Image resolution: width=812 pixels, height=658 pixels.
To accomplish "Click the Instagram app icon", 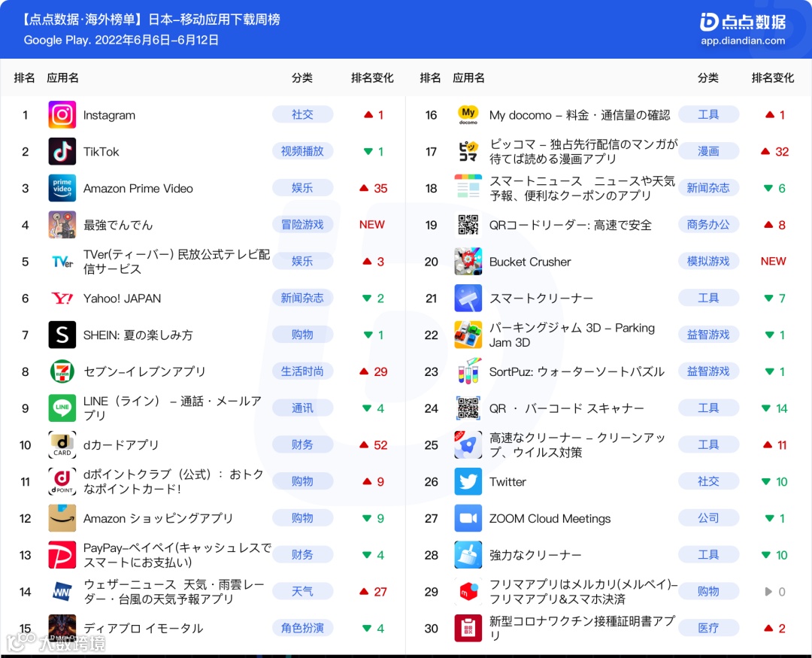I will coord(62,114).
